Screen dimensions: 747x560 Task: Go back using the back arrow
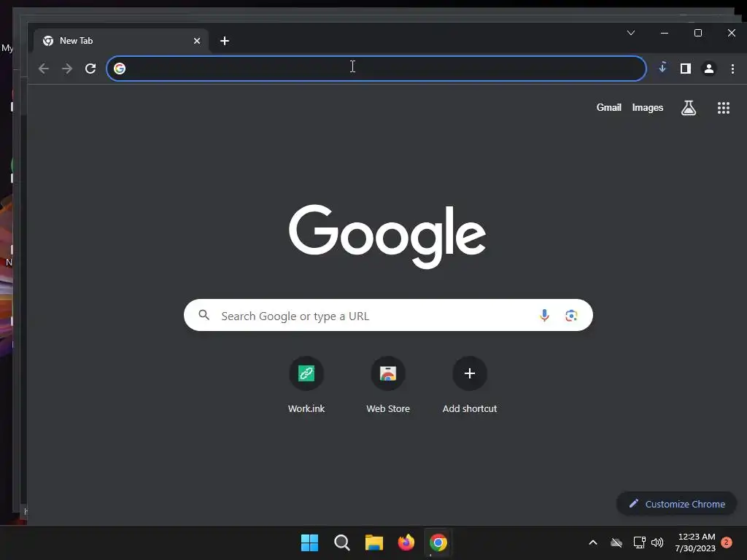click(x=43, y=69)
